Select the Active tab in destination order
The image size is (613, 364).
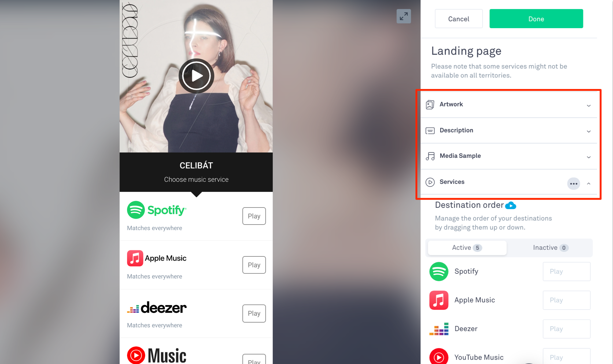(x=467, y=247)
